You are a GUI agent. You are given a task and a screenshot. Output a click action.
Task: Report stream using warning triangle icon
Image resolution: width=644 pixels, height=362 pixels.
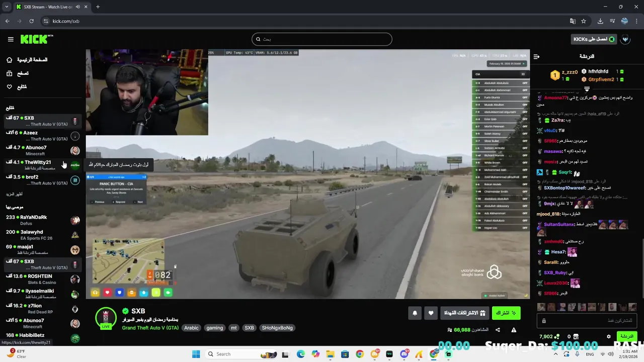[x=514, y=330]
